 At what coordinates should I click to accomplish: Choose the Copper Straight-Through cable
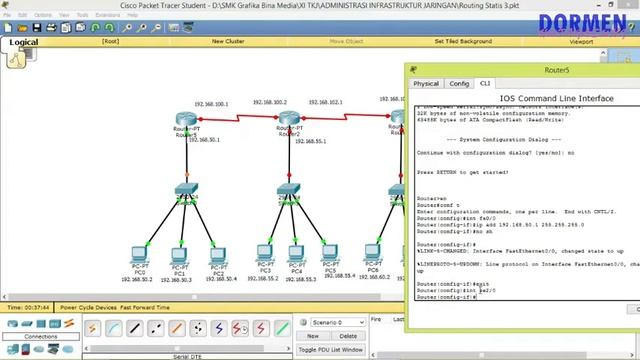(x=135, y=328)
